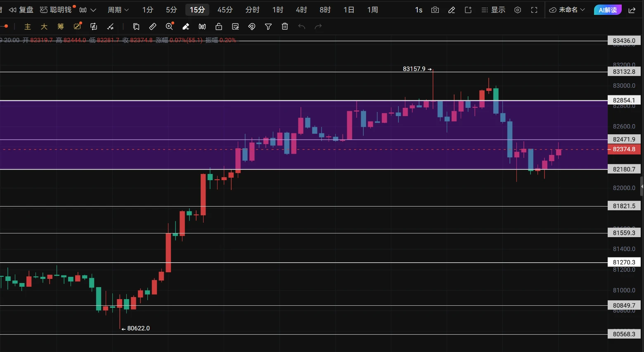Click the pencil edit icon in top bar
Image resolution: width=644 pixels, height=352 pixels.
452,10
